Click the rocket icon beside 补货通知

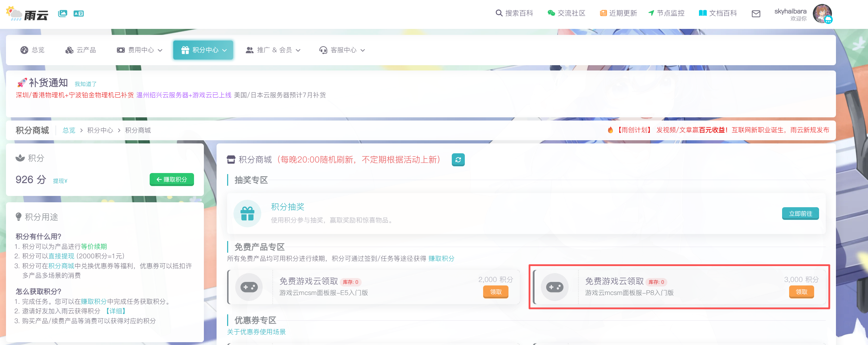click(22, 82)
